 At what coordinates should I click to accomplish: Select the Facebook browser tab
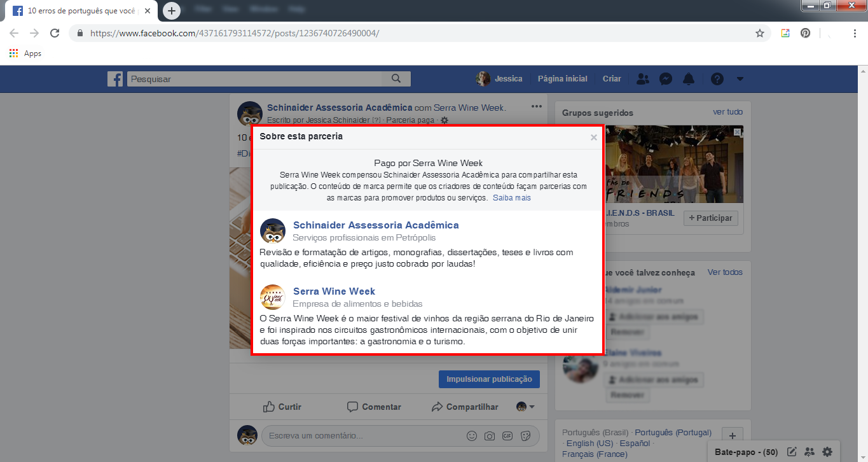(81, 11)
